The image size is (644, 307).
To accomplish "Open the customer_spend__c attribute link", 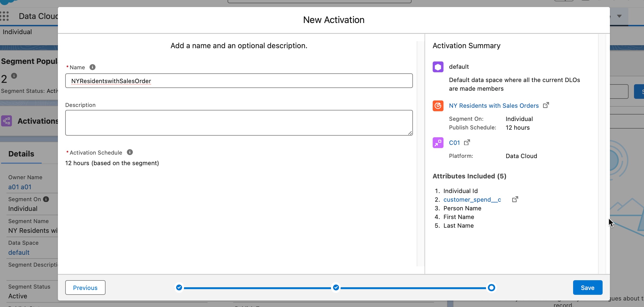I will tap(472, 200).
